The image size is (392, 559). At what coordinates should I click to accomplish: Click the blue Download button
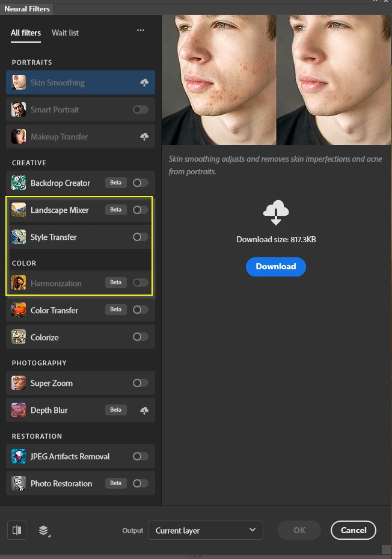[x=276, y=267]
